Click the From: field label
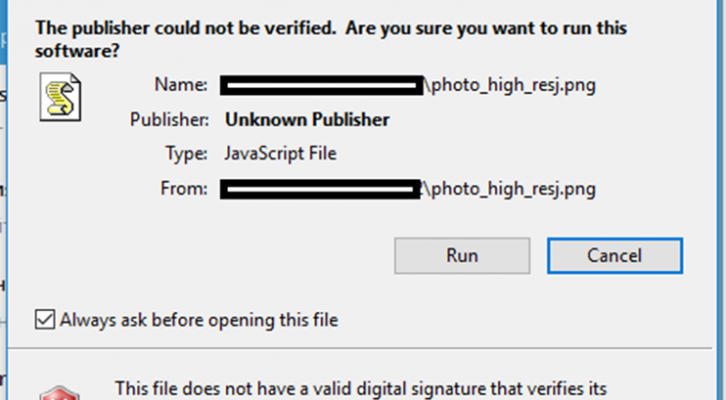Screen dimensions: 726x400 tap(182, 187)
